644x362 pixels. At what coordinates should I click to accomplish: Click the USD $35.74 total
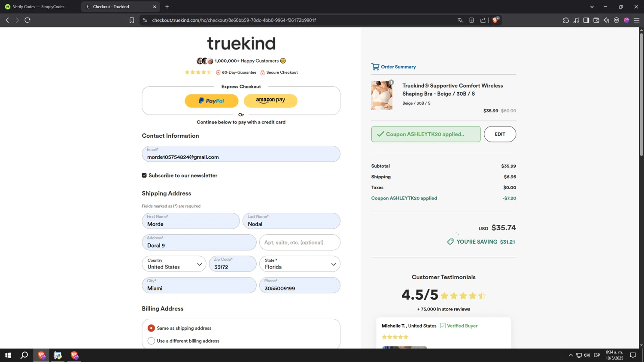[x=497, y=228]
